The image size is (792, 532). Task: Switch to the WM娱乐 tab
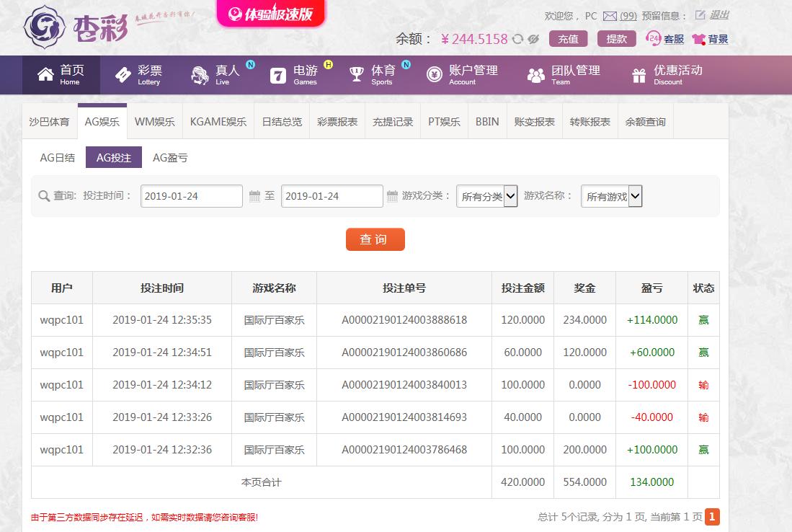154,122
